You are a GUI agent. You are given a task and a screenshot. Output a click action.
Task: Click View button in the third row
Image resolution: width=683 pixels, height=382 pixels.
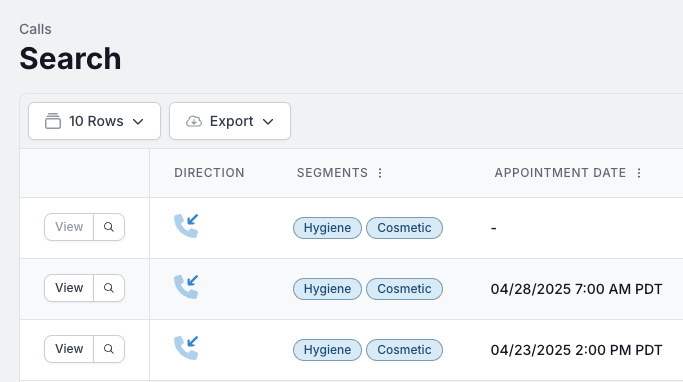point(69,349)
